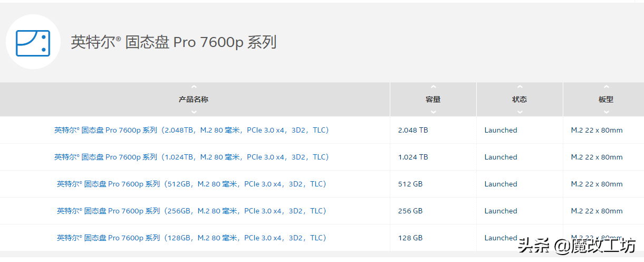The width and height of the screenshot is (644, 262).
Task: Click Launched status in 128 GB row
Action: click(501, 238)
